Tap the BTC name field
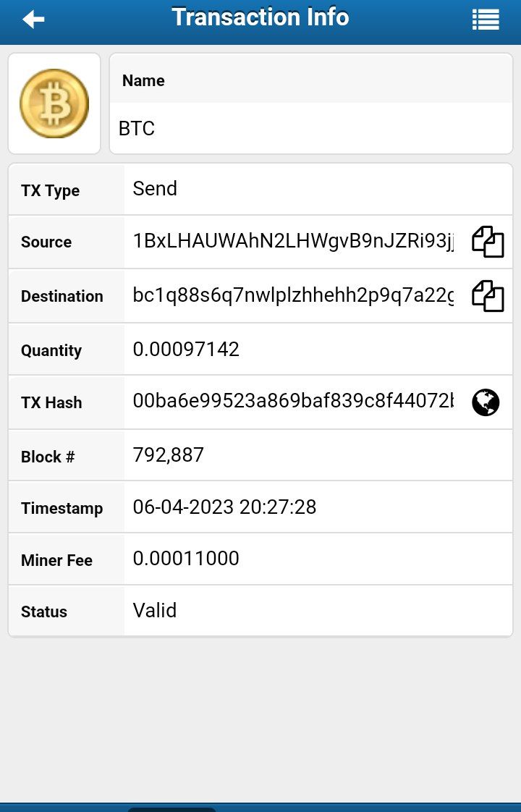521x812 pixels. tap(310, 128)
